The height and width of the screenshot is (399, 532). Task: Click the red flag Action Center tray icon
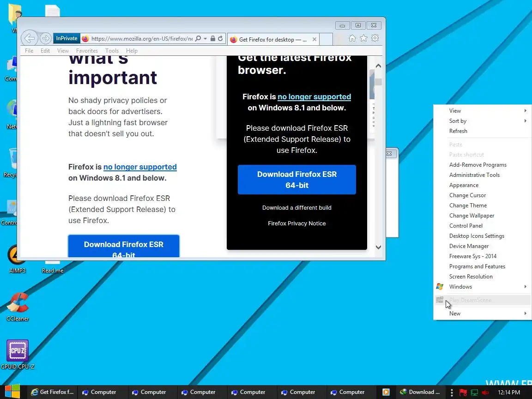coord(463,393)
